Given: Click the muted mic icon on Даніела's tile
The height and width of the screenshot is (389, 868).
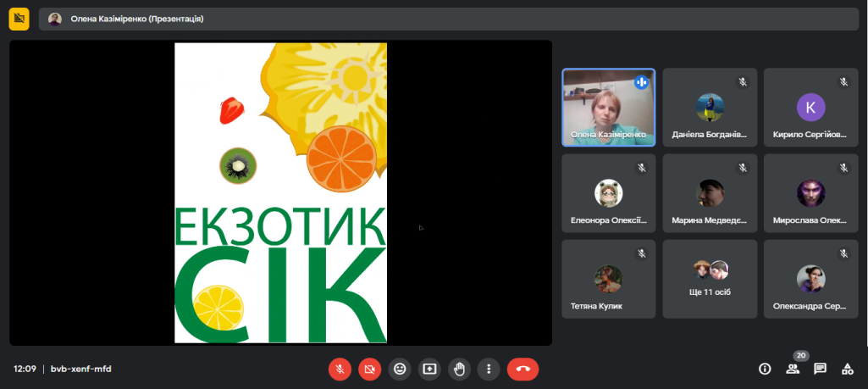Looking at the screenshot, I should tap(743, 82).
